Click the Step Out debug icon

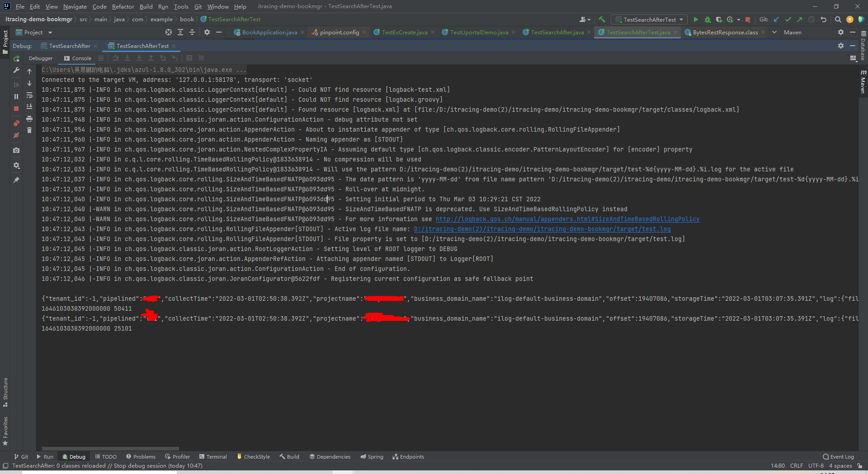(151, 58)
